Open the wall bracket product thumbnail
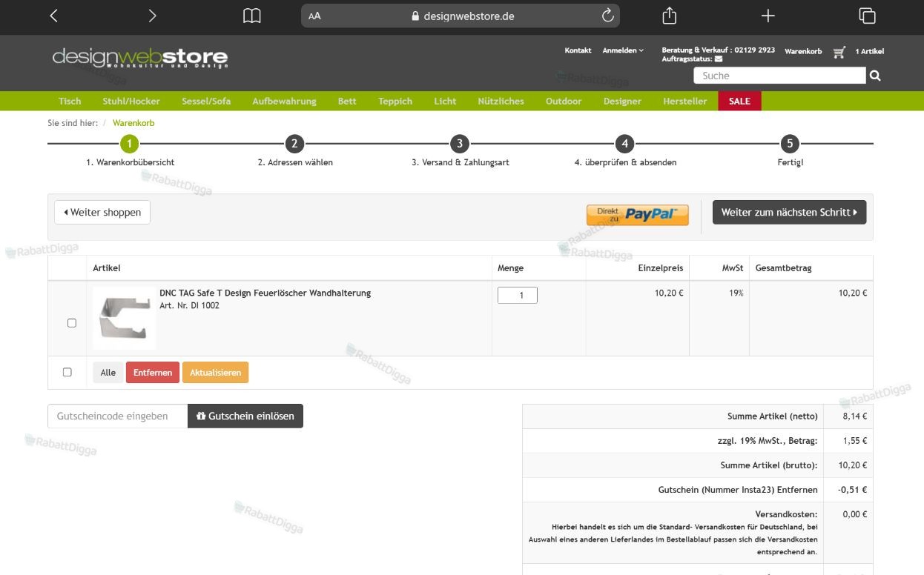The image size is (924, 575). click(125, 318)
